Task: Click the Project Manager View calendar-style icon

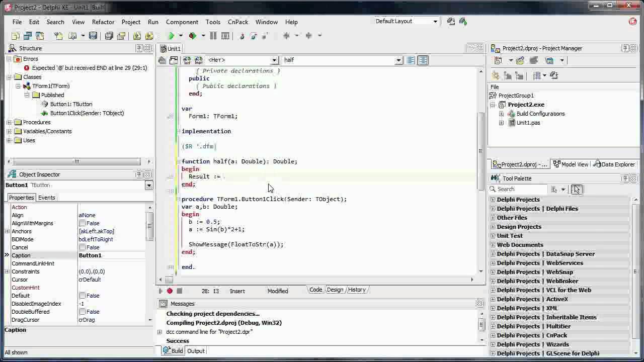Action: point(549,60)
